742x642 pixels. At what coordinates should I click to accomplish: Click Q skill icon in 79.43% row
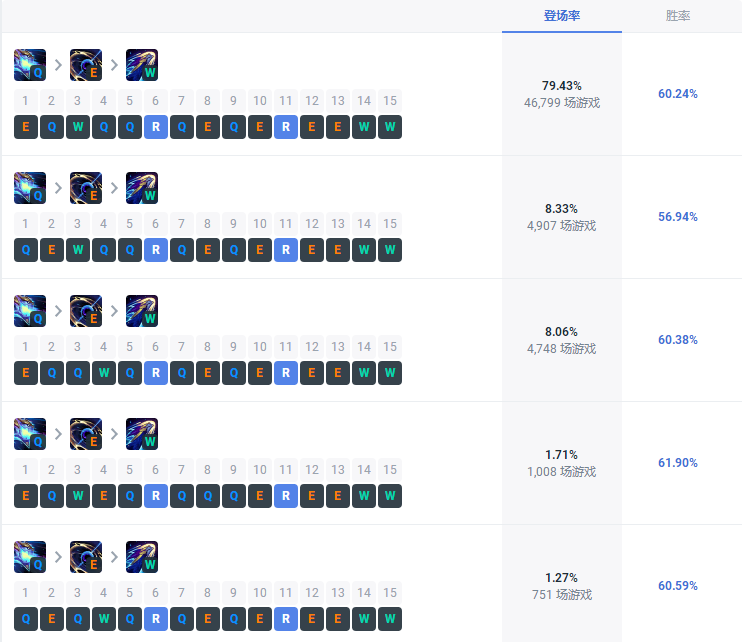click(x=30, y=65)
